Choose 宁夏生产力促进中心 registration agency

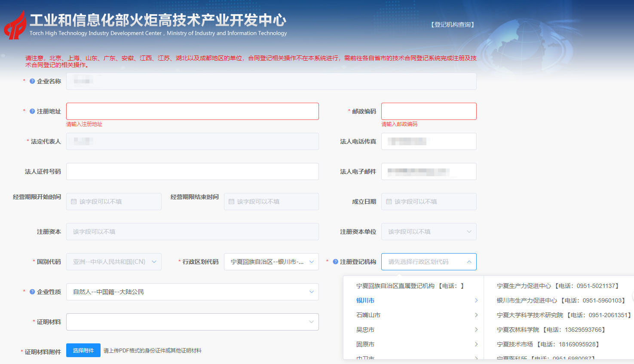point(558,286)
